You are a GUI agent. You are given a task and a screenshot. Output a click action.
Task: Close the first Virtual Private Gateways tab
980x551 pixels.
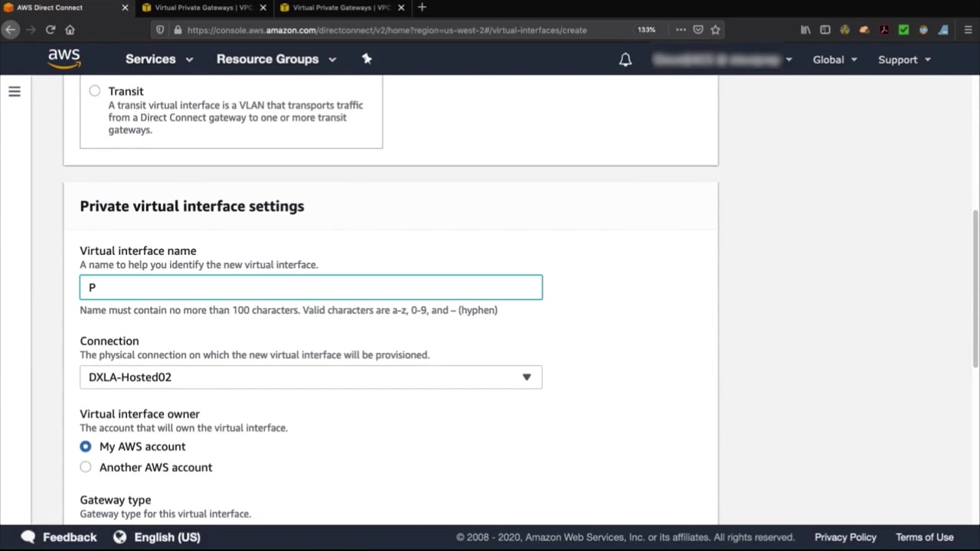pyautogui.click(x=263, y=8)
